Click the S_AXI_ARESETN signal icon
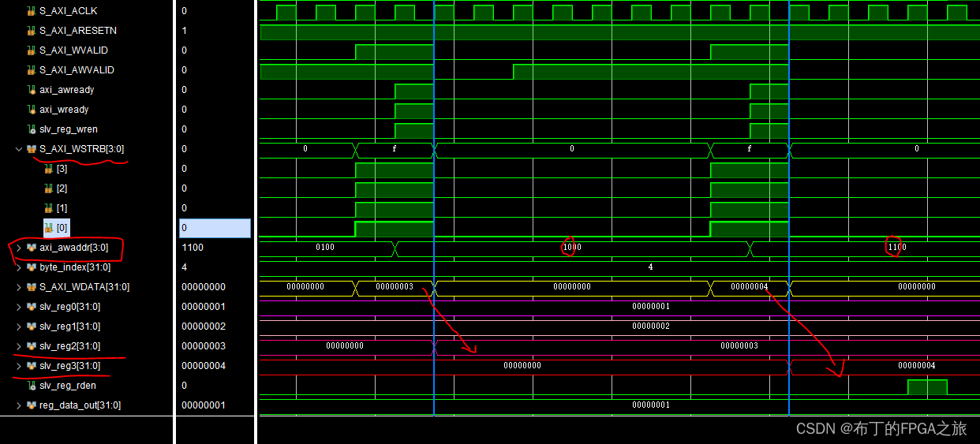The height and width of the screenshot is (444, 980). (32, 31)
